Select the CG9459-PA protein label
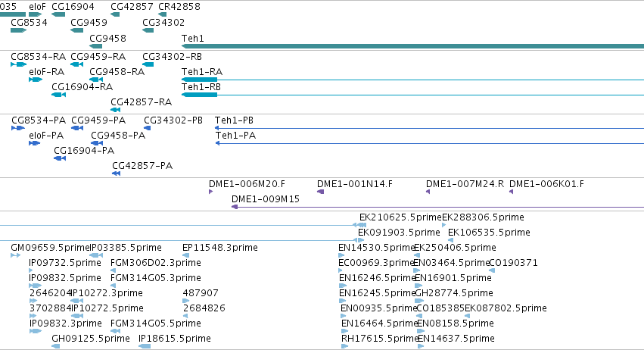Viewport: 644px width, 350px height. point(98,120)
